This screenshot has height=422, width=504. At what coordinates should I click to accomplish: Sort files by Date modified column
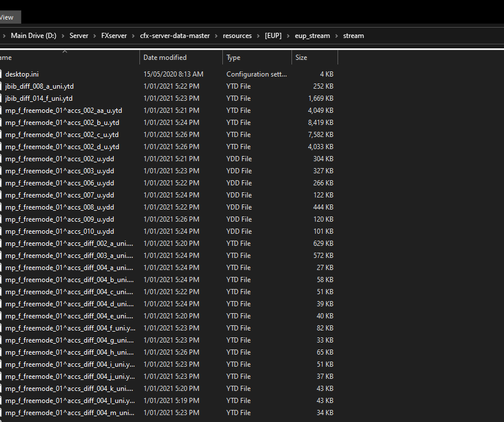[x=165, y=58]
